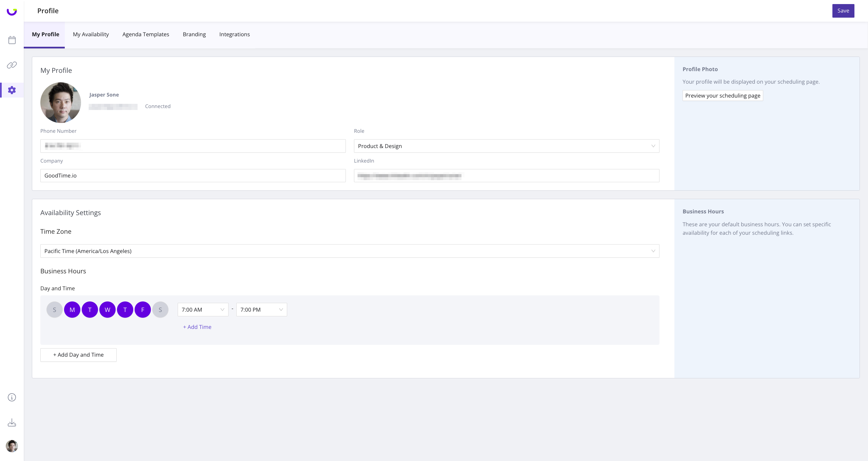Open the scheduling links chain icon
The width and height of the screenshot is (868, 461).
point(12,65)
